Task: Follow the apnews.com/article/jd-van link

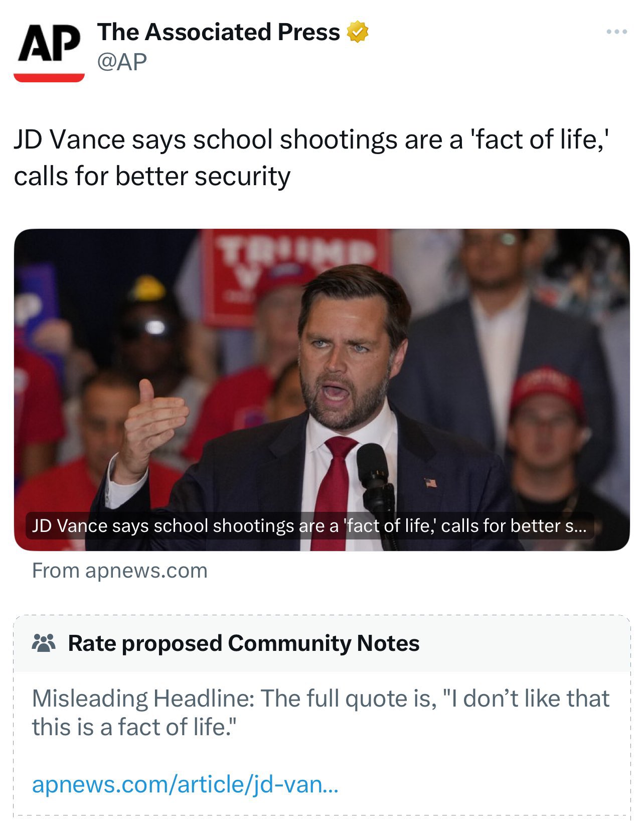Action: pos(185,784)
